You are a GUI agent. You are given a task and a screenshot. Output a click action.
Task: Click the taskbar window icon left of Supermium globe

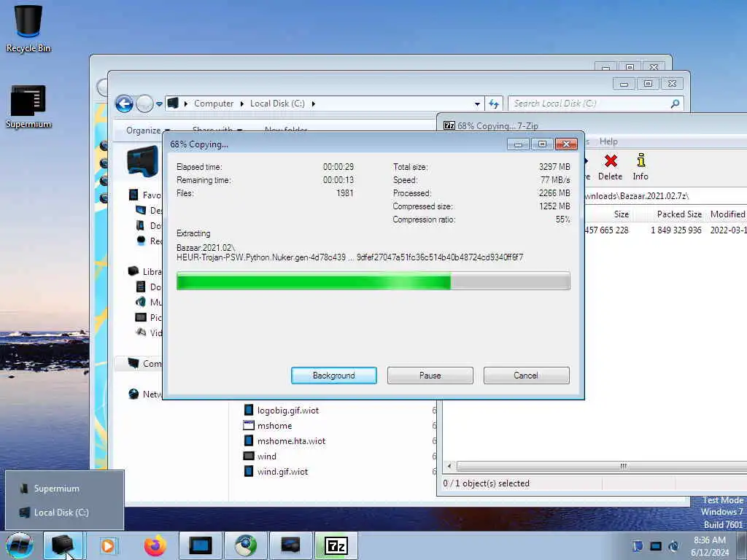[201, 545]
